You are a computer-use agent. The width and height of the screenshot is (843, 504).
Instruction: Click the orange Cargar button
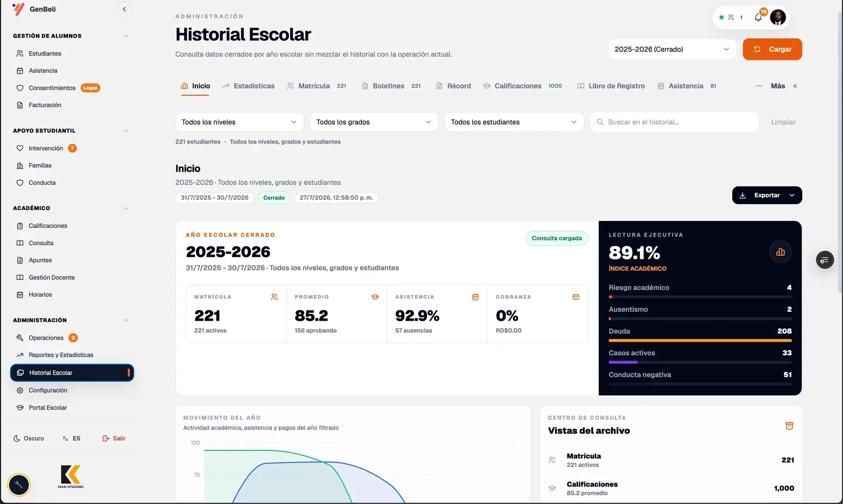pos(772,49)
